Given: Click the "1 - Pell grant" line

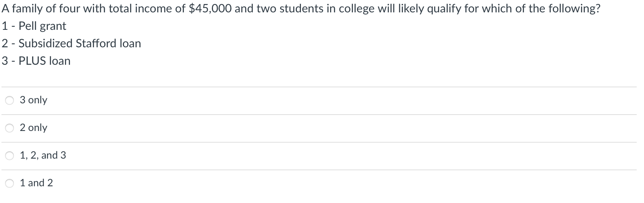Looking at the screenshot, I should point(34,26).
